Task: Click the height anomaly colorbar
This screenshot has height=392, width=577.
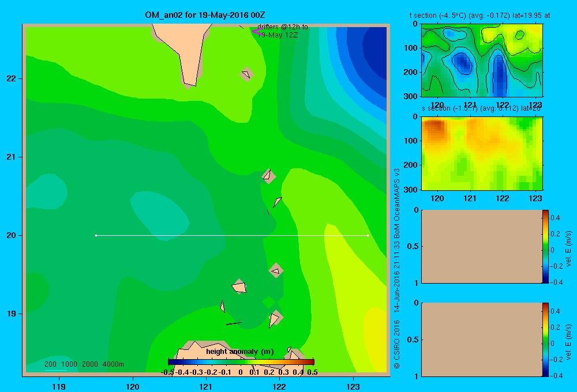Action: pyautogui.click(x=241, y=362)
